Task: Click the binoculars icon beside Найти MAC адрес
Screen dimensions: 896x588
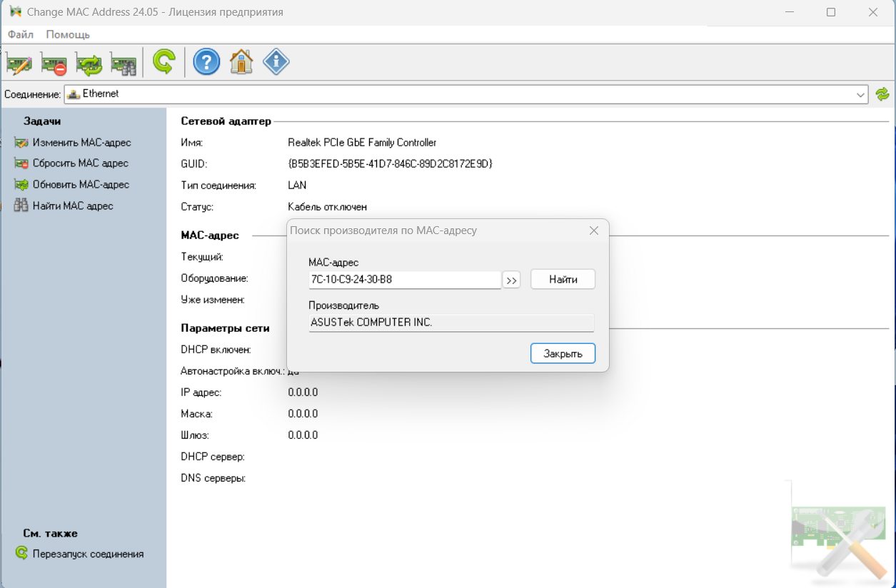Action: [x=21, y=206]
